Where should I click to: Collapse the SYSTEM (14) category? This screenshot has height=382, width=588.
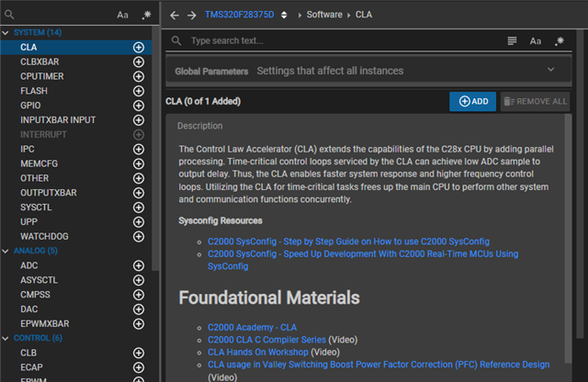click(6, 32)
